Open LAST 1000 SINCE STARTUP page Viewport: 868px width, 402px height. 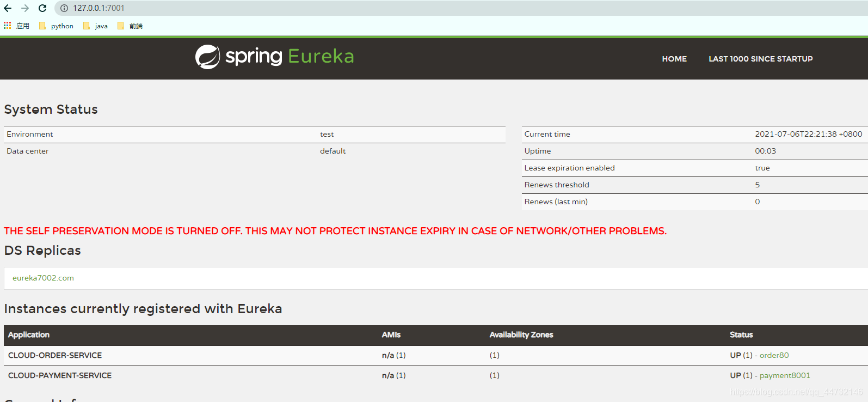761,59
